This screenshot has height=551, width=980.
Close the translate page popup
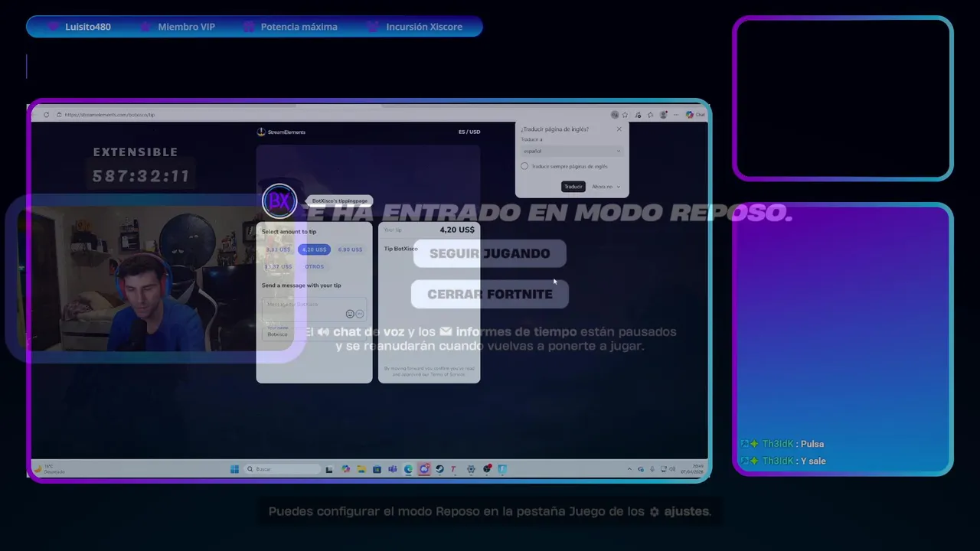[619, 129]
